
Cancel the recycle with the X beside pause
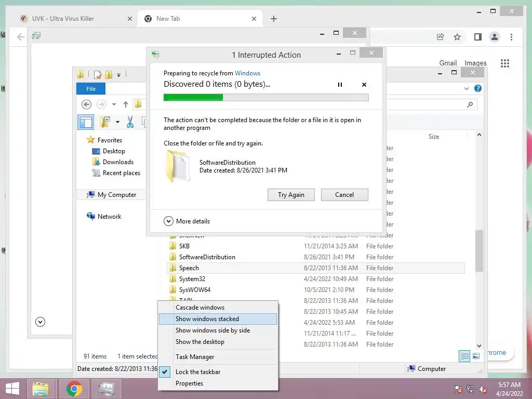(364, 85)
